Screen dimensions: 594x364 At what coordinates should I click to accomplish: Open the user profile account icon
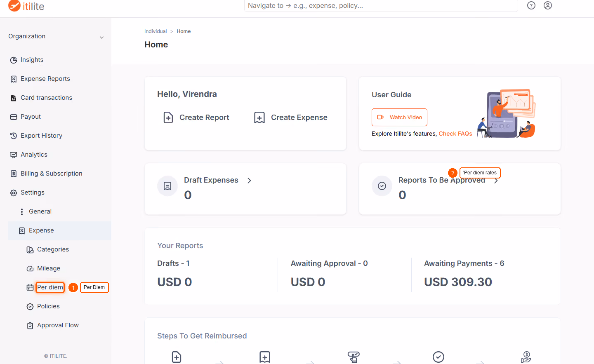[548, 5]
